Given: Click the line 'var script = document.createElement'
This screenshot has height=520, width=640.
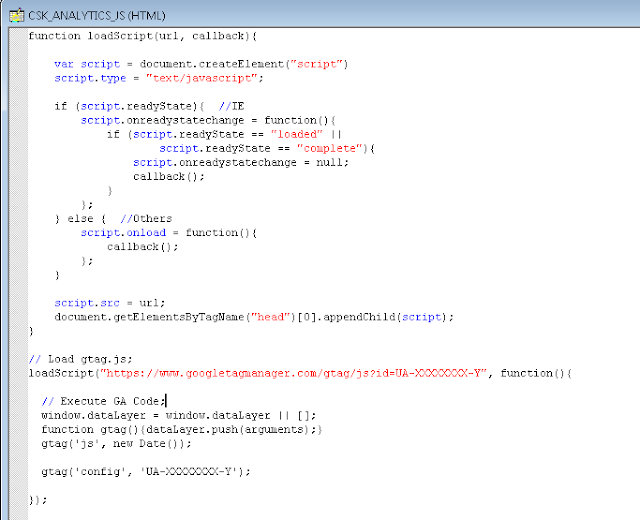Looking at the screenshot, I should coord(201,64).
